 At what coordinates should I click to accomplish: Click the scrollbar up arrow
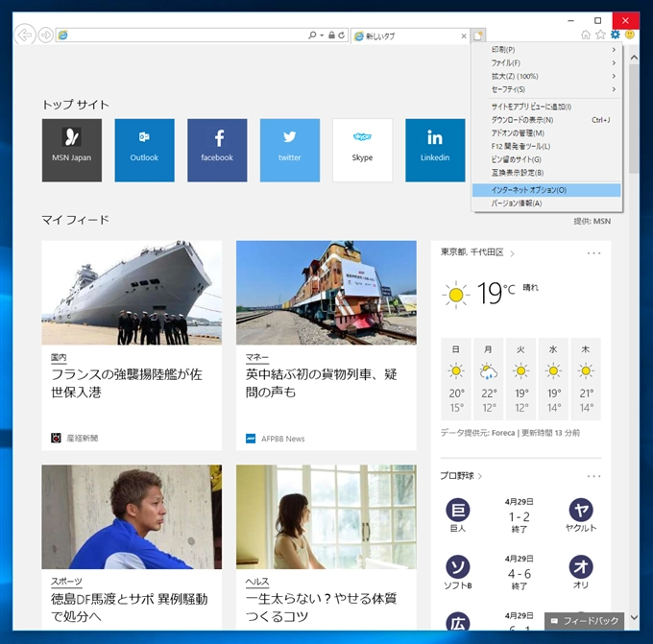(x=634, y=58)
